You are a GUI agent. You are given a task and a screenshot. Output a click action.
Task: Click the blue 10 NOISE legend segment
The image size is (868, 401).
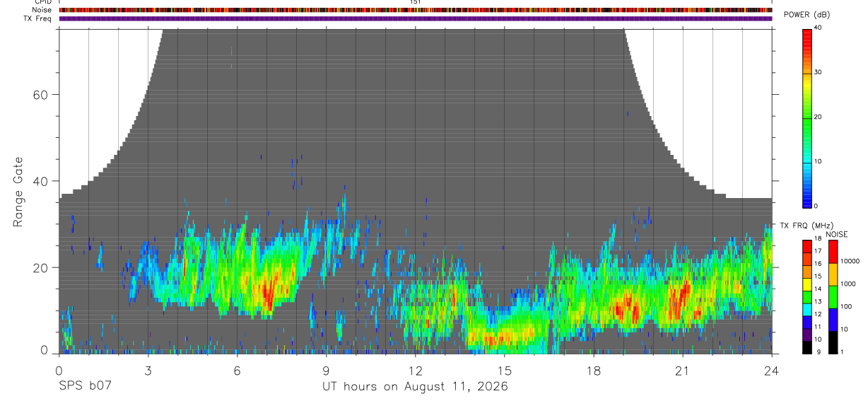[833, 320]
